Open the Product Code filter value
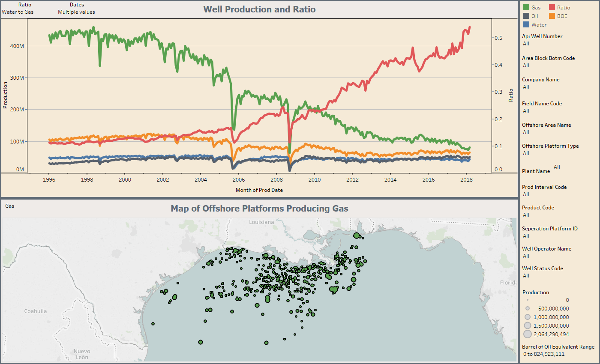 [526, 215]
